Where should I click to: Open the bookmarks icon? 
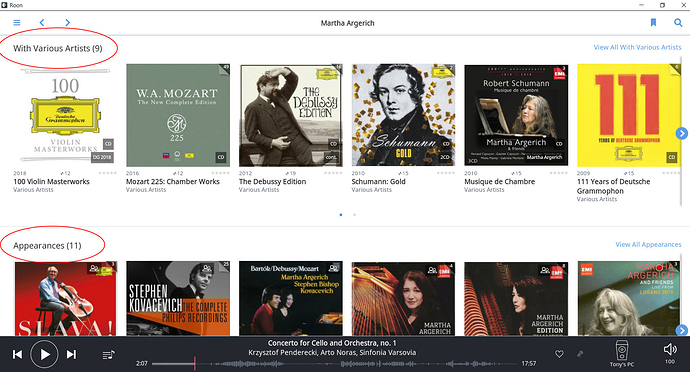(x=653, y=22)
